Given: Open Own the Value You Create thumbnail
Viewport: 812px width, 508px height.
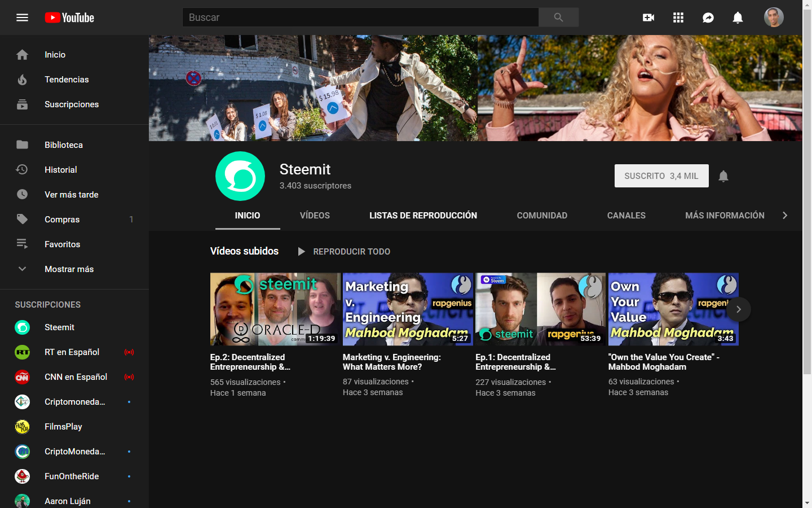Looking at the screenshot, I should pyautogui.click(x=673, y=309).
